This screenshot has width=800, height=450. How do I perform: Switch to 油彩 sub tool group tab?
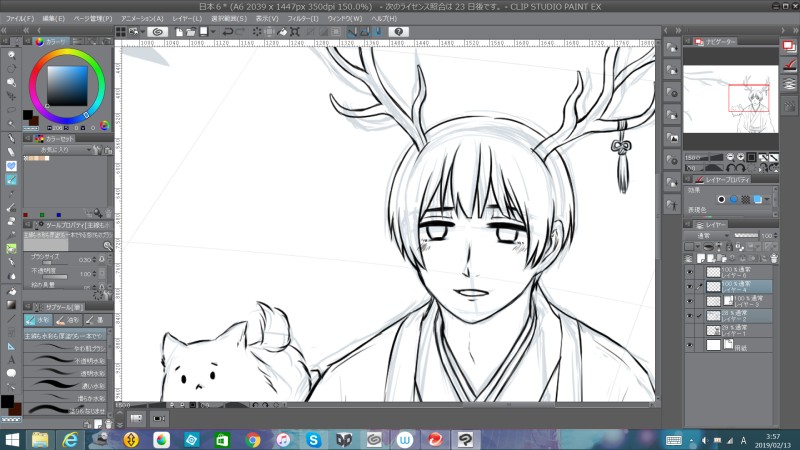[67, 320]
